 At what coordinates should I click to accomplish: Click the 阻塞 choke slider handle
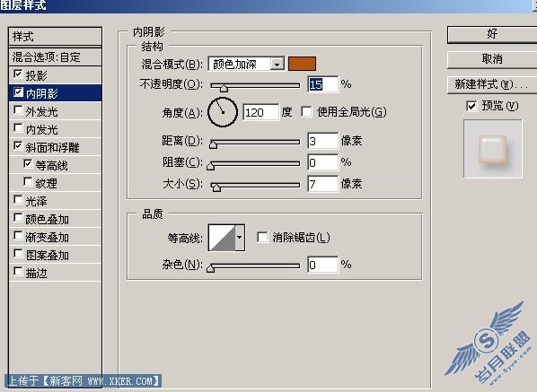[x=211, y=166]
